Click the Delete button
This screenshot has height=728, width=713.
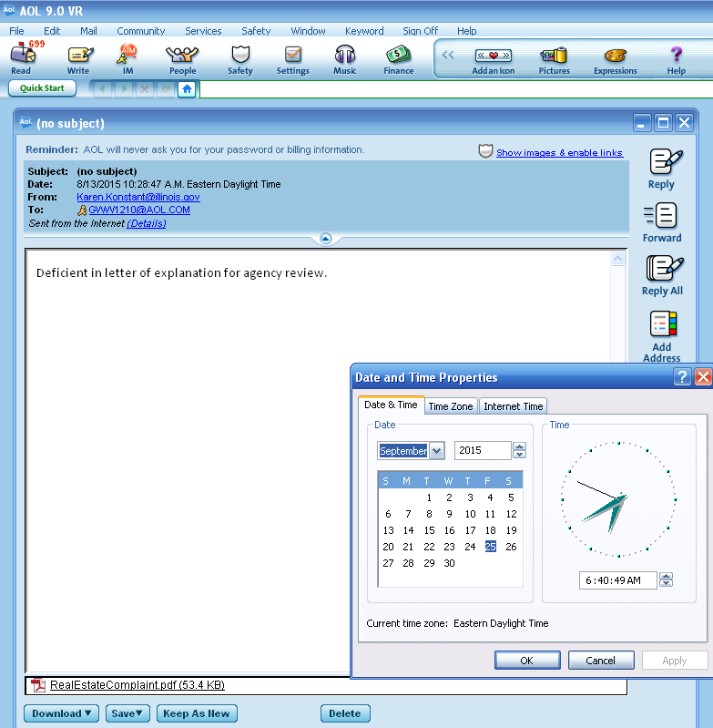click(x=345, y=713)
